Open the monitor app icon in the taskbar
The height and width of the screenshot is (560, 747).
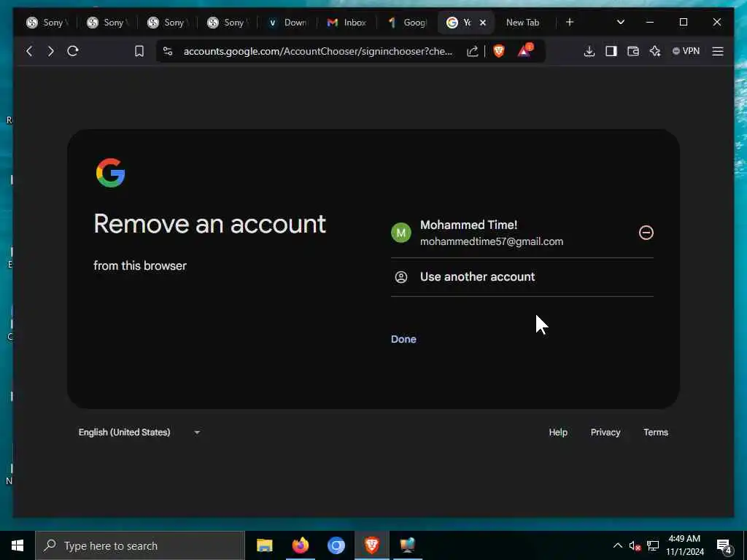(x=408, y=545)
